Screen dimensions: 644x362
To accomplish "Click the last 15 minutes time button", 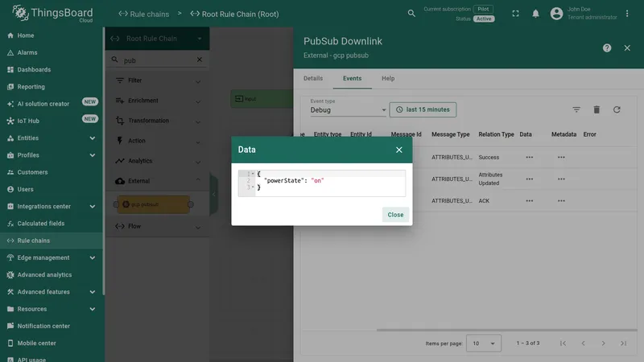I will [423, 109].
